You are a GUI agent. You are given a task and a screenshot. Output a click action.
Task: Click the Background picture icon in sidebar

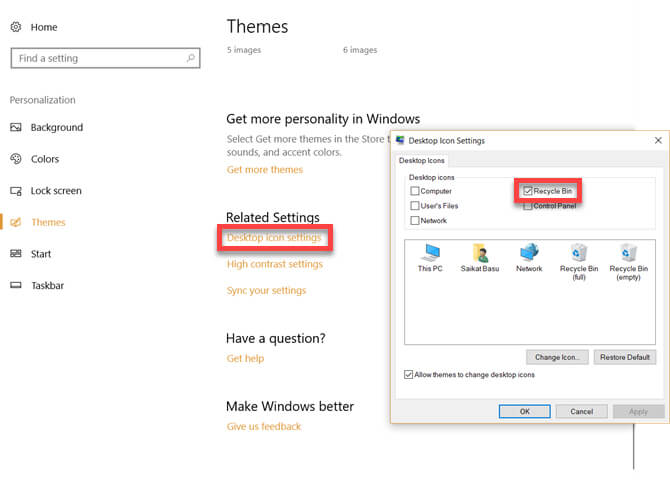point(16,127)
